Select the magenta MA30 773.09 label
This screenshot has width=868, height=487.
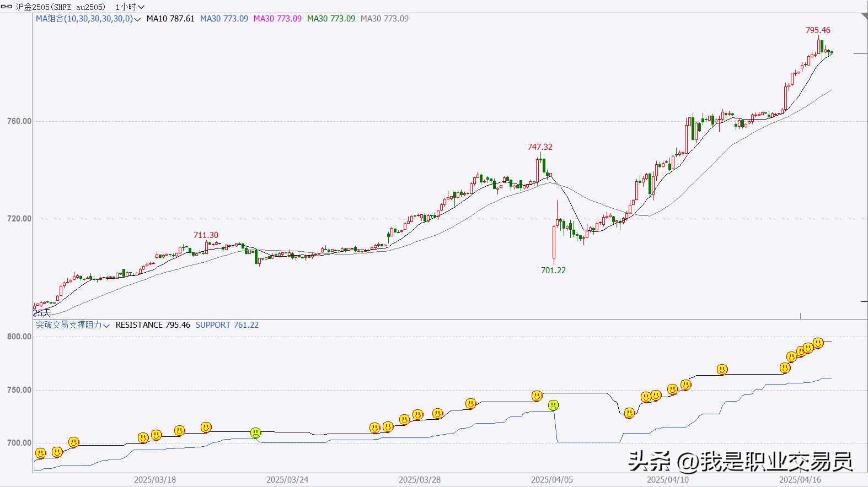(277, 19)
